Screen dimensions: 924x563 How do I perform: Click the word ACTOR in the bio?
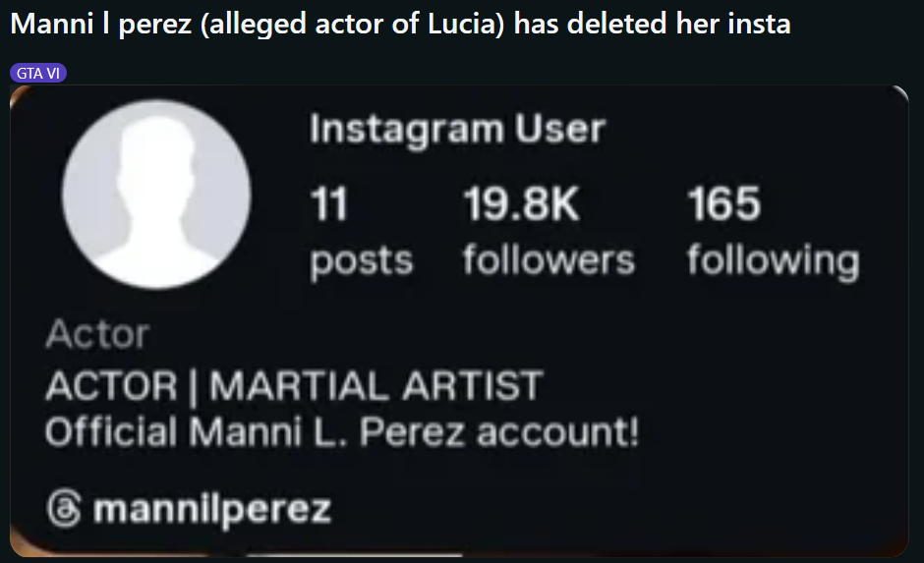111,386
